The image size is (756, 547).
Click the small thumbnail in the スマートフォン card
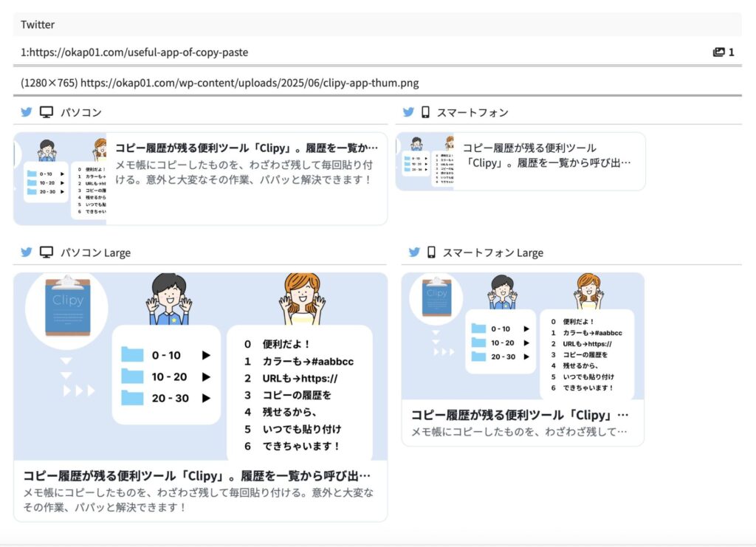coord(425,162)
